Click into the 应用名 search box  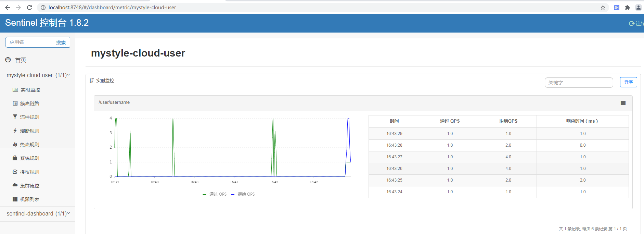pyautogui.click(x=29, y=42)
